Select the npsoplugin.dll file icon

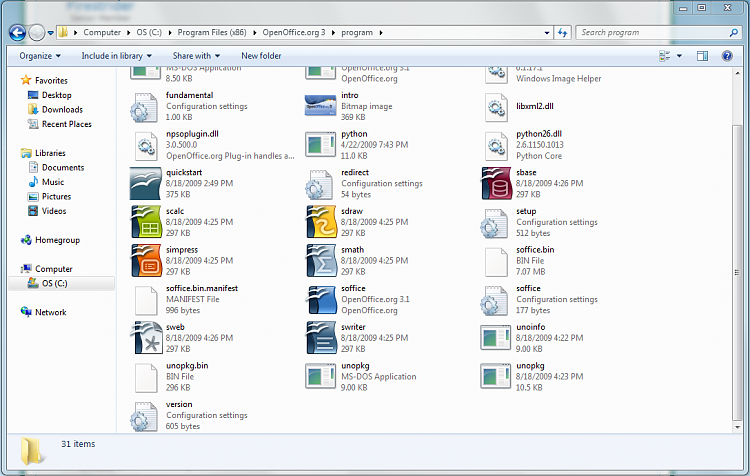point(145,146)
